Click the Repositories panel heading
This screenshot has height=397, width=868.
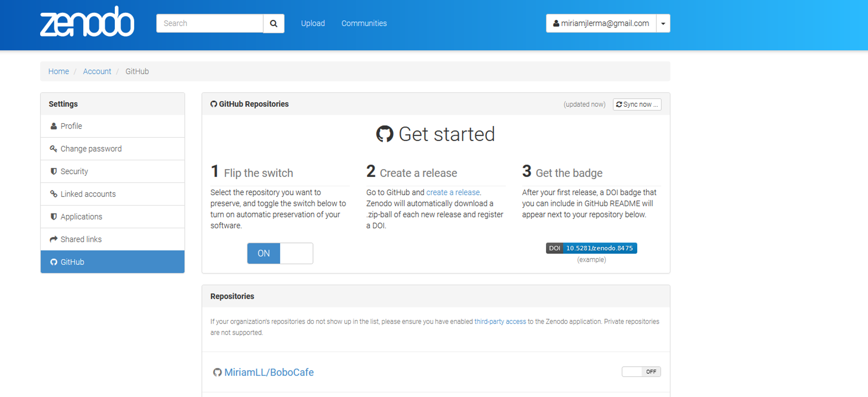click(x=232, y=296)
